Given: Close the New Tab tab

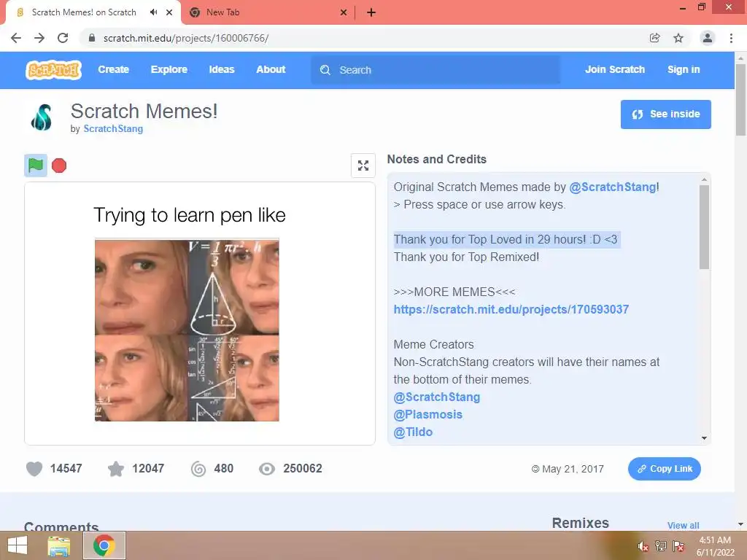Looking at the screenshot, I should [x=344, y=13].
